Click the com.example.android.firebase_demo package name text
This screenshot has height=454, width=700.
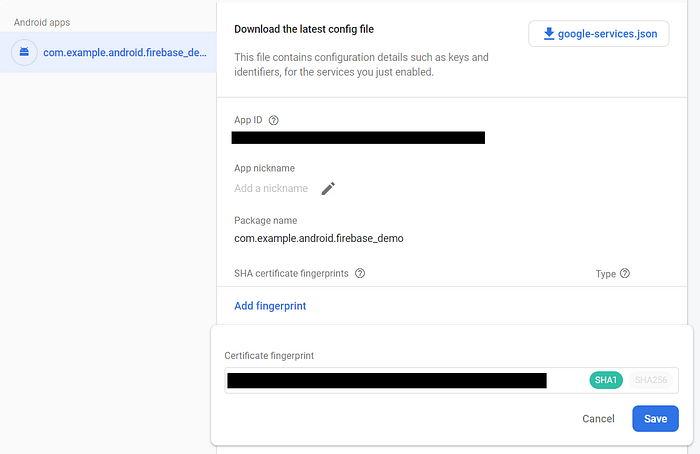tap(319, 238)
